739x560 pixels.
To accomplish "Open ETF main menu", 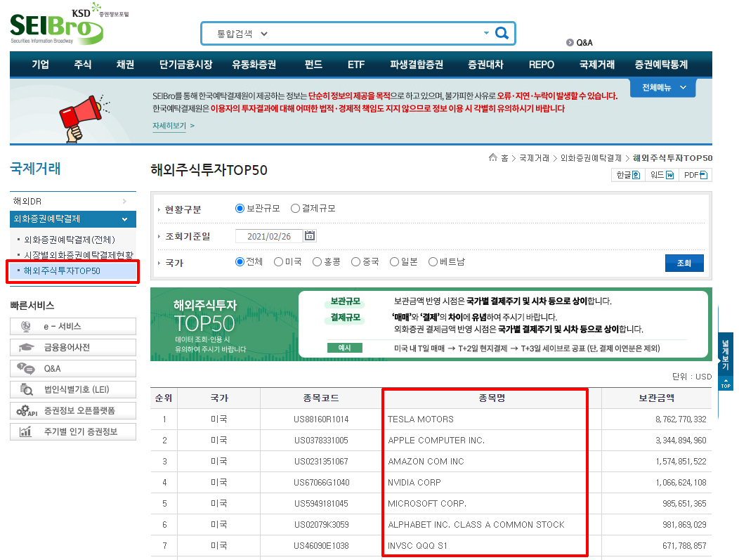I will click(356, 65).
